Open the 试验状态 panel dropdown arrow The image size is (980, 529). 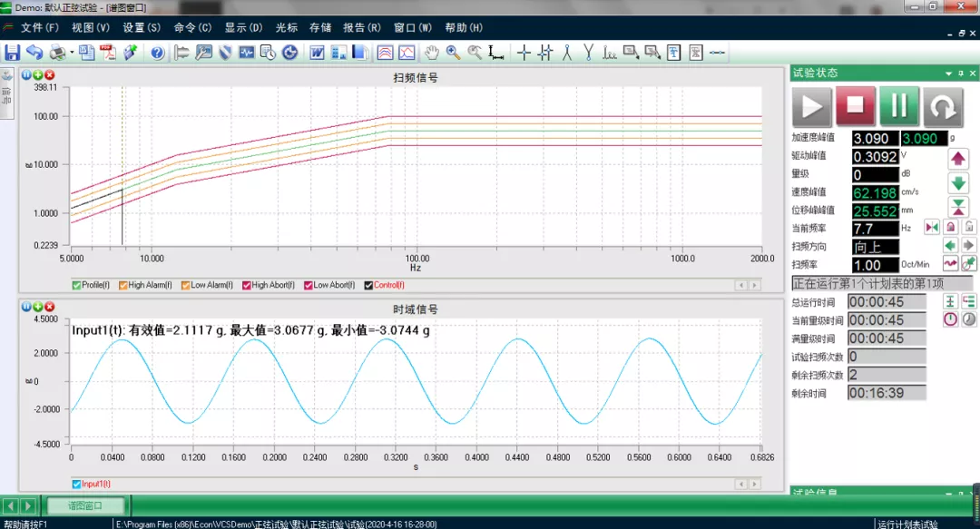[949, 73]
